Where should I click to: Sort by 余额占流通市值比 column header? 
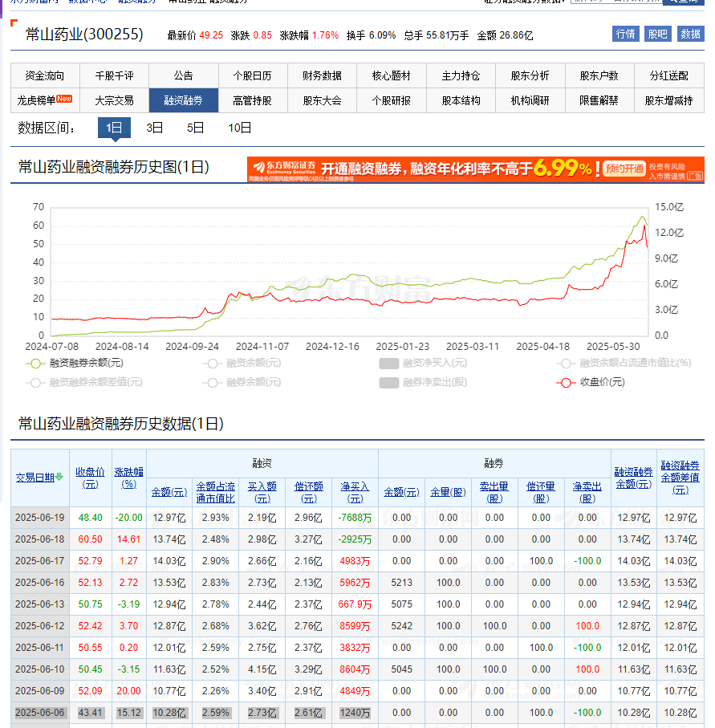[215, 492]
